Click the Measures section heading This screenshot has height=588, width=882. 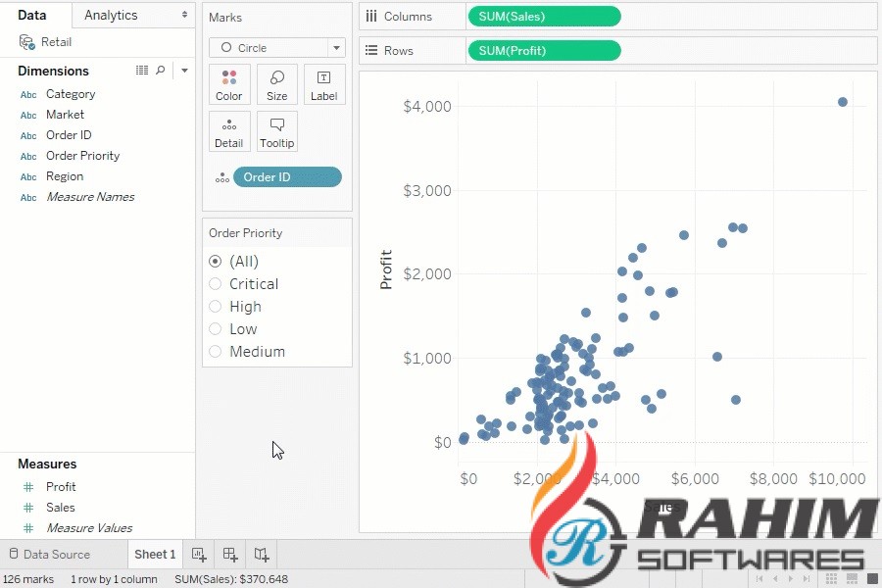click(x=47, y=465)
